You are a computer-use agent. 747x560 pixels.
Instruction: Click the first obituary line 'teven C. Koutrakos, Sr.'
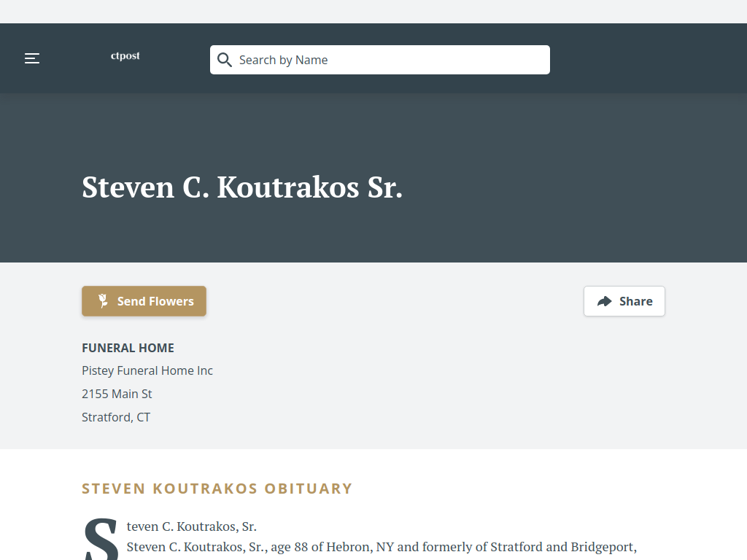click(x=192, y=526)
